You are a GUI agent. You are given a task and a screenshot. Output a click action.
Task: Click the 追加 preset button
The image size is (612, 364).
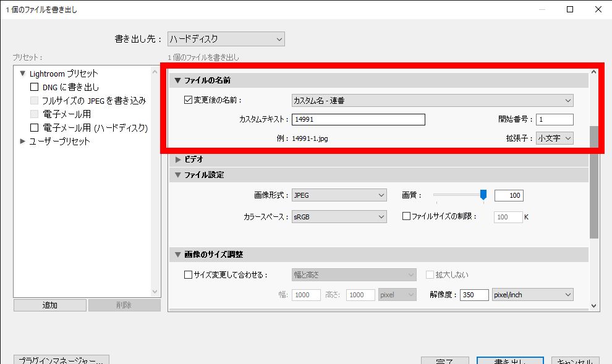tap(50, 305)
